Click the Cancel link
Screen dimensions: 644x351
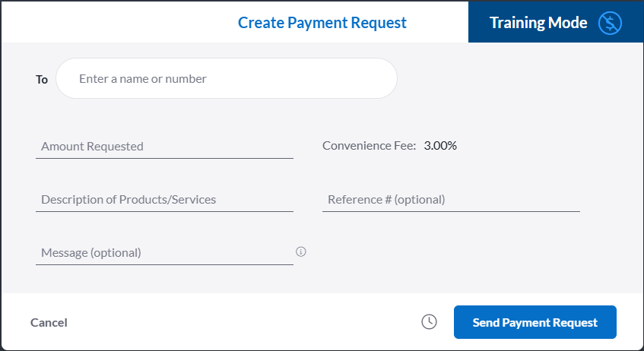click(x=49, y=323)
